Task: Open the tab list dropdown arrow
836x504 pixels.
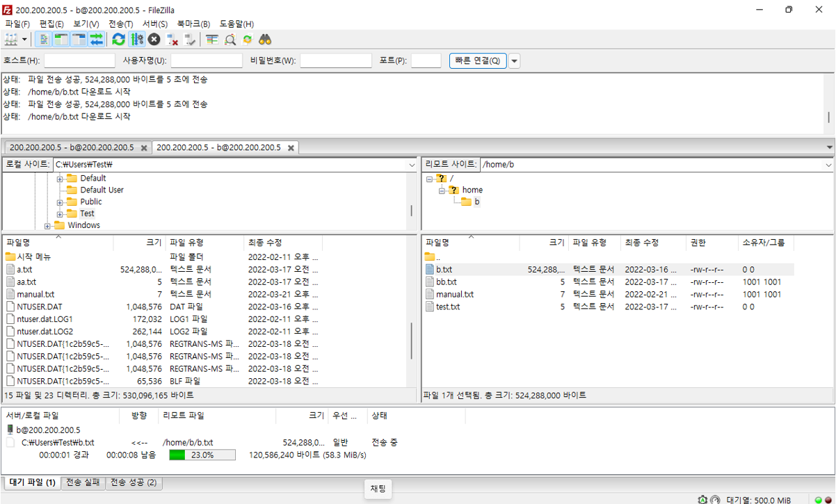Action: [x=829, y=147]
